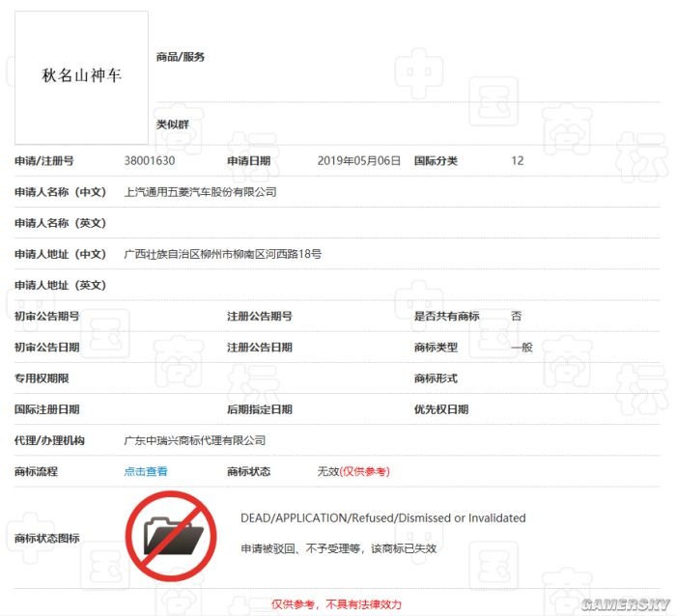676x616 pixels.
Task: Click the 商标状态图标 label
Action: point(47,538)
